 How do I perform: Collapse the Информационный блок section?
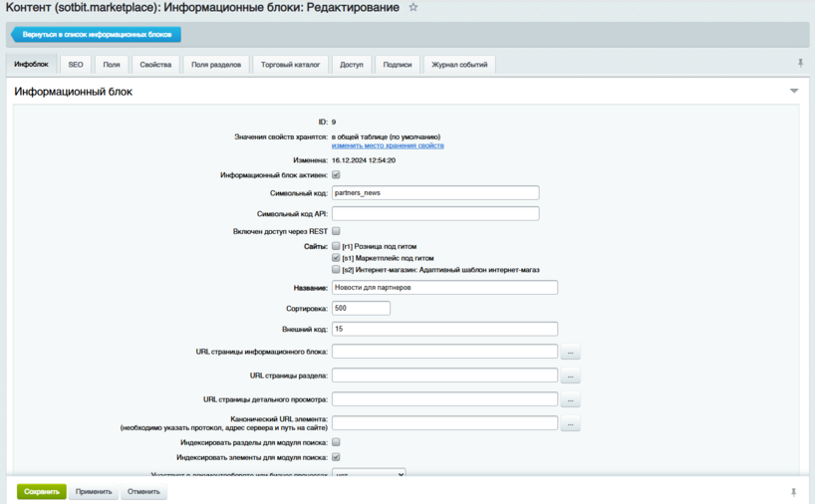[x=794, y=92]
